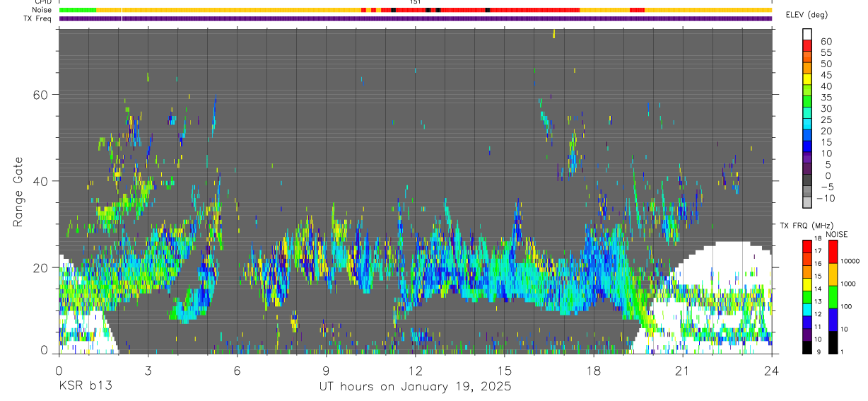Click the UT hours on January 19, 2025 title
This screenshot has height=401, width=868.
[416, 387]
